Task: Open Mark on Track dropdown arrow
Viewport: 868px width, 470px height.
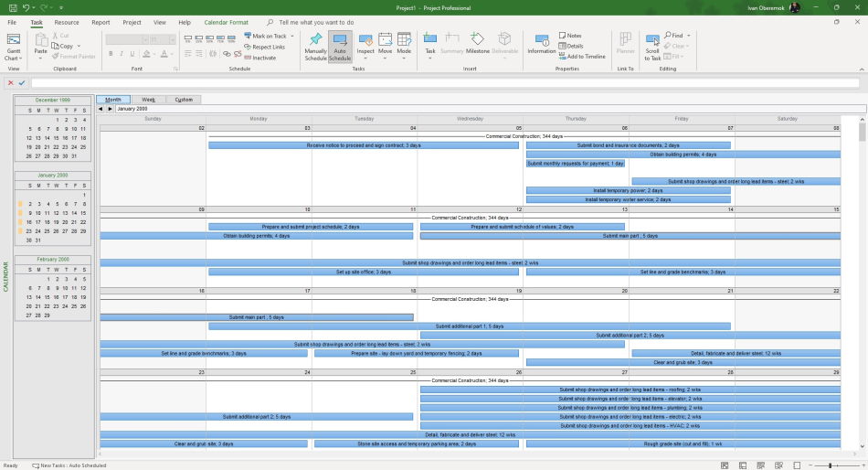Action: tap(292, 36)
